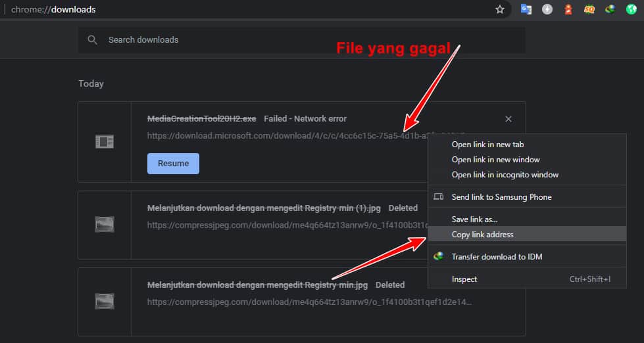
Task: Remove MediaCreationTool20H2.exe from the list
Action: [508, 119]
